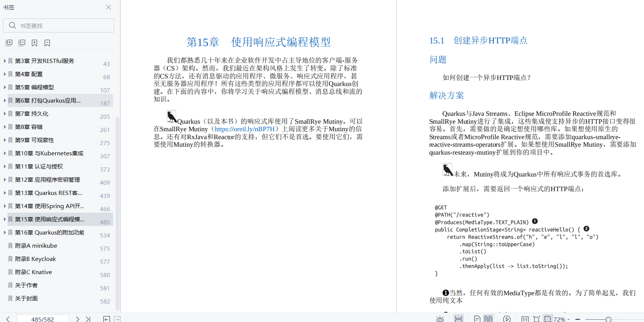Screen dimensions: 644x322
Task: Click the magnifier icon in bookmark search
Action: [12, 25]
